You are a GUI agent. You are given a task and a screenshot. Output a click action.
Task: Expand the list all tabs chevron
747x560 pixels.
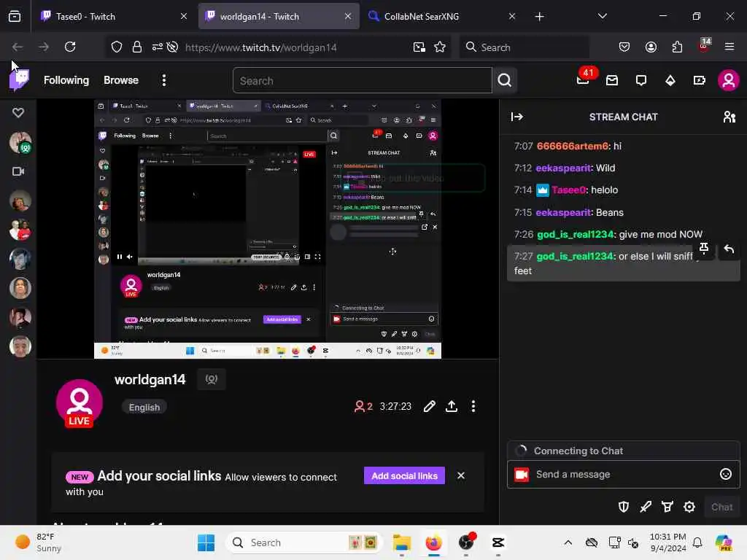coord(602,16)
